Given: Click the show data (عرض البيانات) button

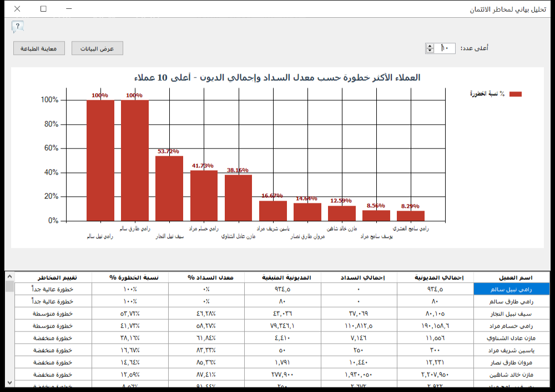Looking at the screenshot, I should click(x=97, y=48).
